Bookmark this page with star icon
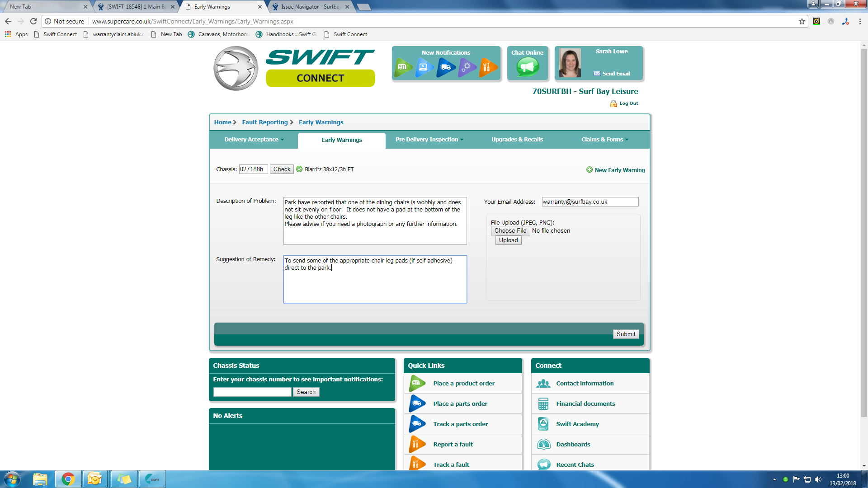 802,21
